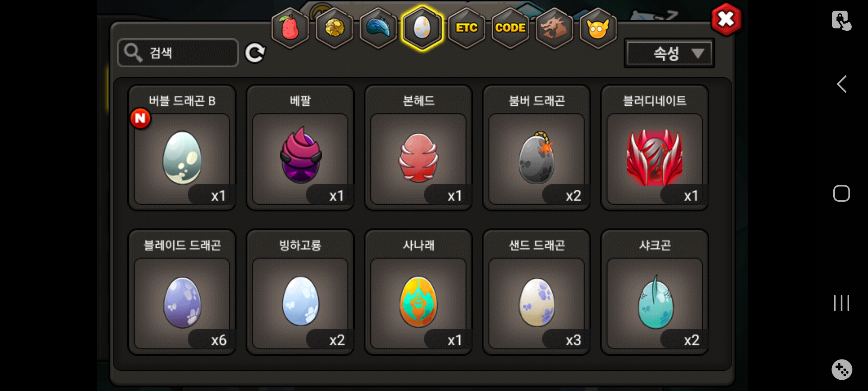Select the 버블 드래곤 B egg
The width and height of the screenshot is (868, 391).
[x=182, y=148]
